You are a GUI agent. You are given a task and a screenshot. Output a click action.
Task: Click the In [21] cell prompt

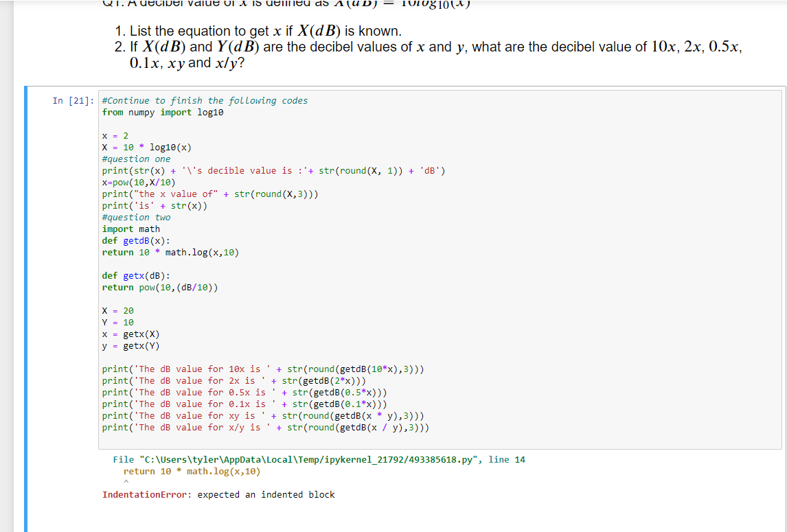tap(73, 101)
